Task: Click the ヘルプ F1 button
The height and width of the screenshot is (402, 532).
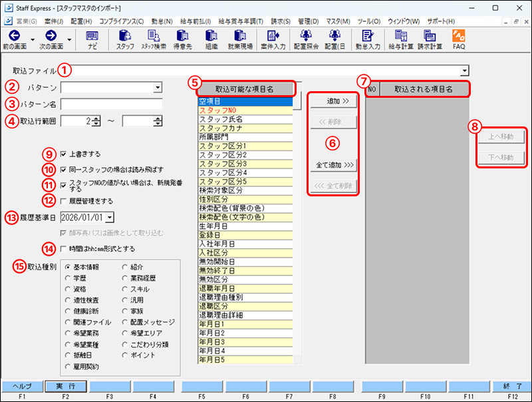Action: pos(23,387)
